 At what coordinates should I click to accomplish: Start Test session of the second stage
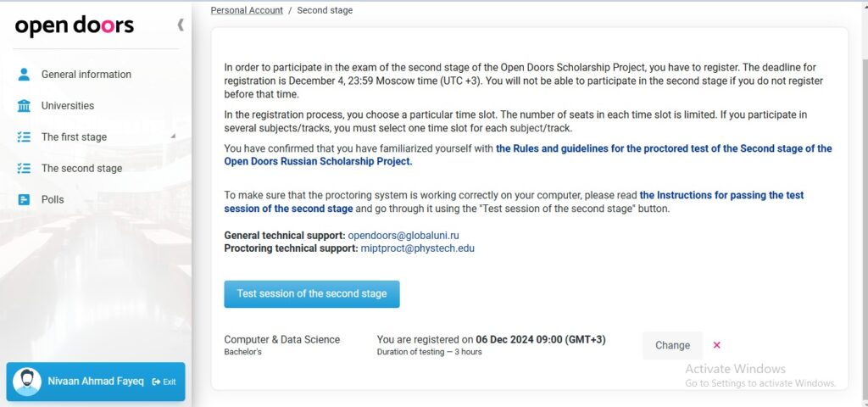point(312,294)
